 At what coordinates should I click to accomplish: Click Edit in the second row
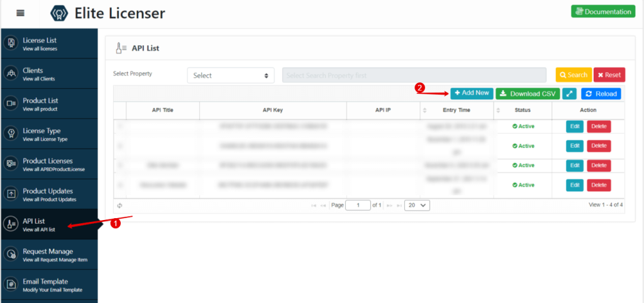click(575, 146)
